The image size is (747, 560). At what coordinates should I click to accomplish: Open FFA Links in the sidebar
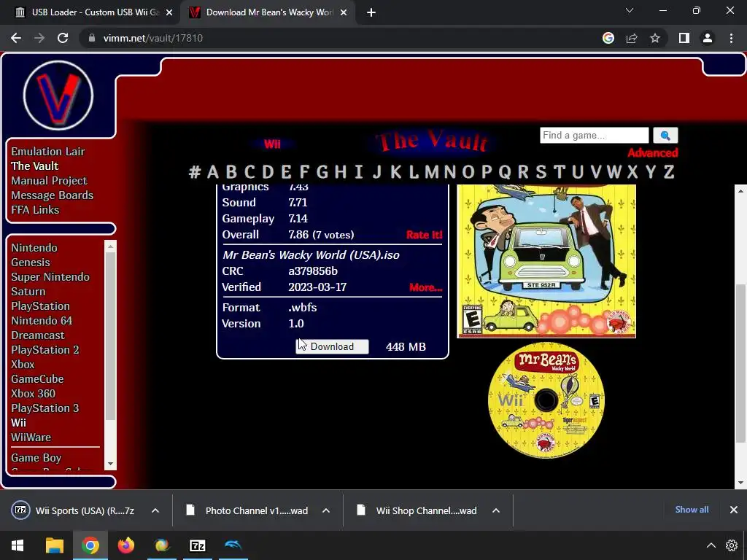35,210
